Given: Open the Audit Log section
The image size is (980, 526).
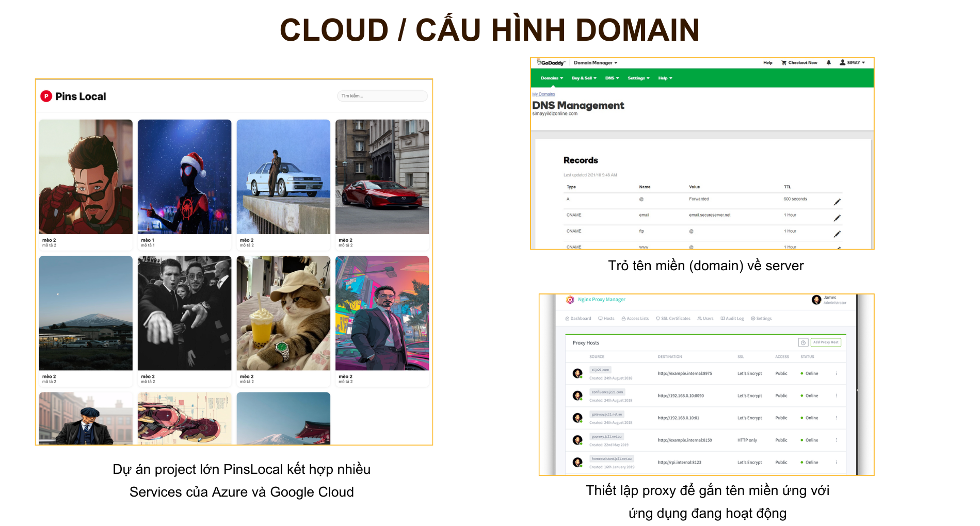Looking at the screenshot, I should [732, 318].
